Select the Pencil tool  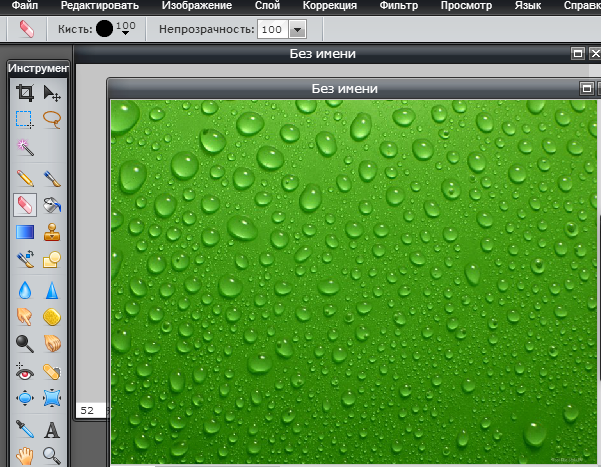coord(25,179)
